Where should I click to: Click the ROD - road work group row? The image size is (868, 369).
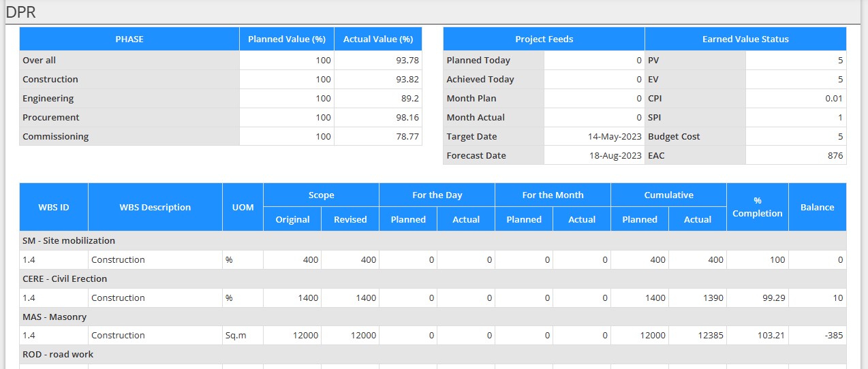[x=58, y=355]
